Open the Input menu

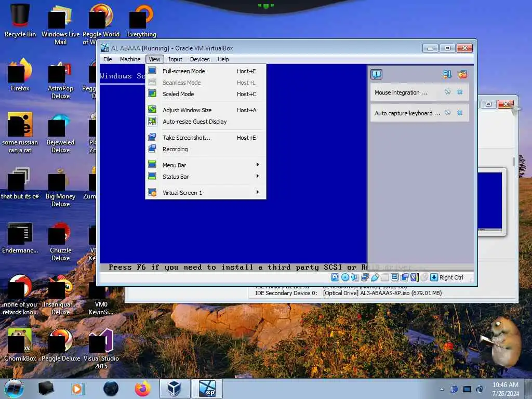coord(175,59)
